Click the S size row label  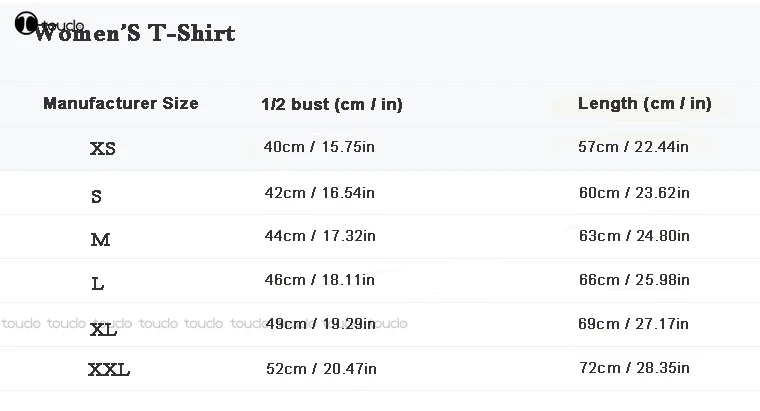(96, 196)
